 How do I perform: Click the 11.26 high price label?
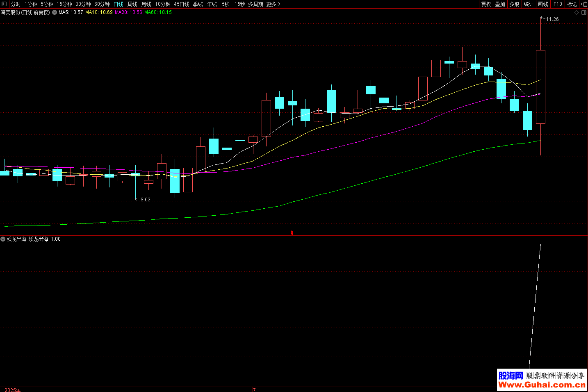click(552, 19)
